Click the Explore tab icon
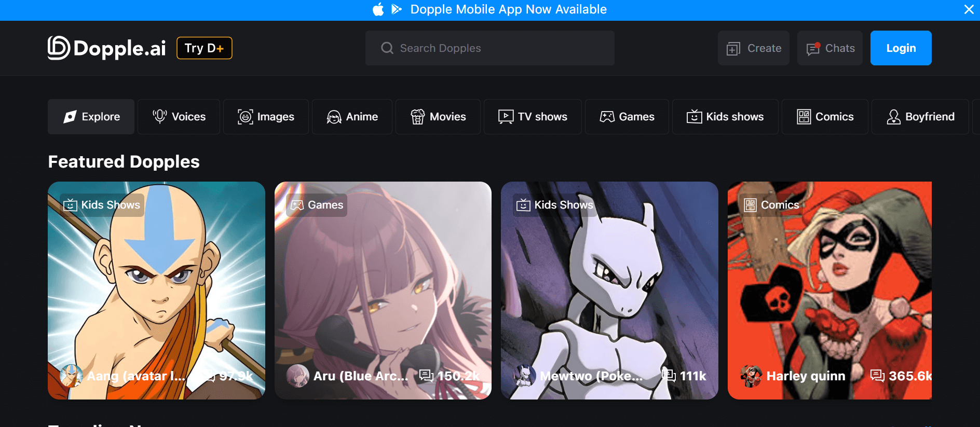This screenshot has height=427, width=980. click(70, 117)
